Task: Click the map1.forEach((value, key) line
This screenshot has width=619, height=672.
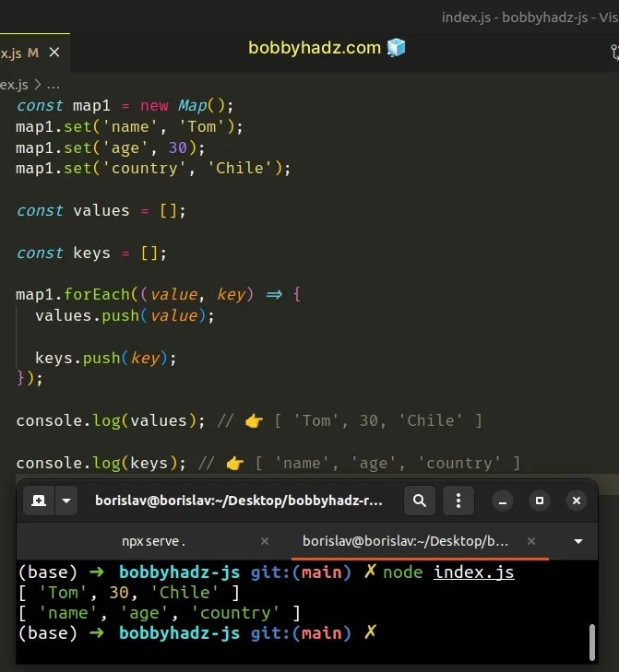Action: tap(159, 294)
